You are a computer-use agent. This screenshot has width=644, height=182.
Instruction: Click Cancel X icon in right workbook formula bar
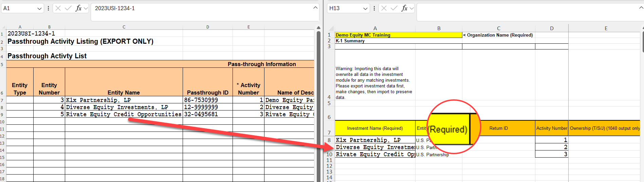384,8
